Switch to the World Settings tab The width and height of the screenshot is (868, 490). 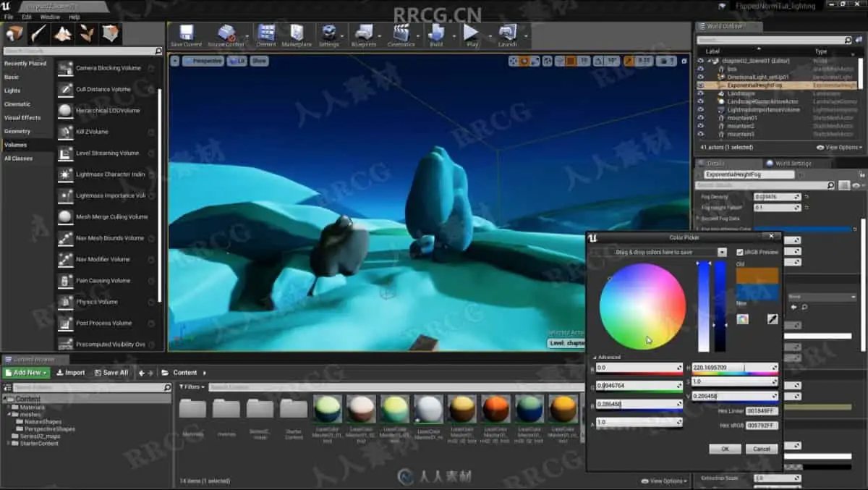(793, 164)
